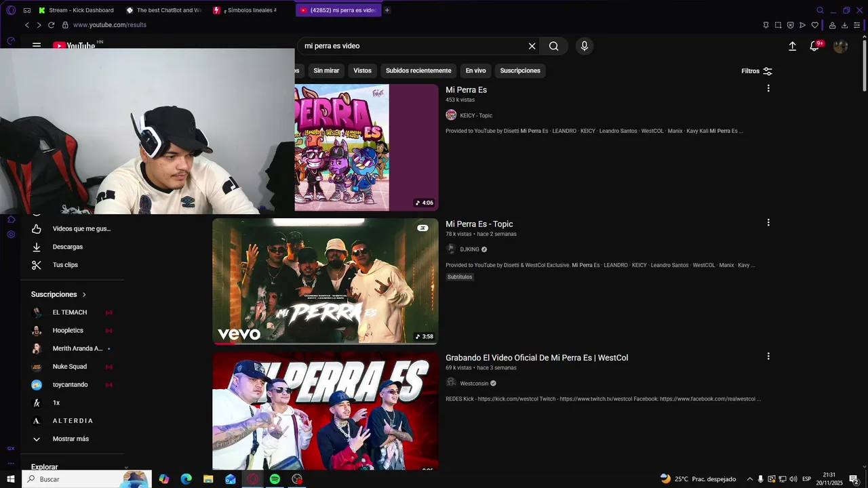The image size is (868, 488).
Task: Open the KEICY - Topic channel
Action: pyautogui.click(x=476, y=115)
